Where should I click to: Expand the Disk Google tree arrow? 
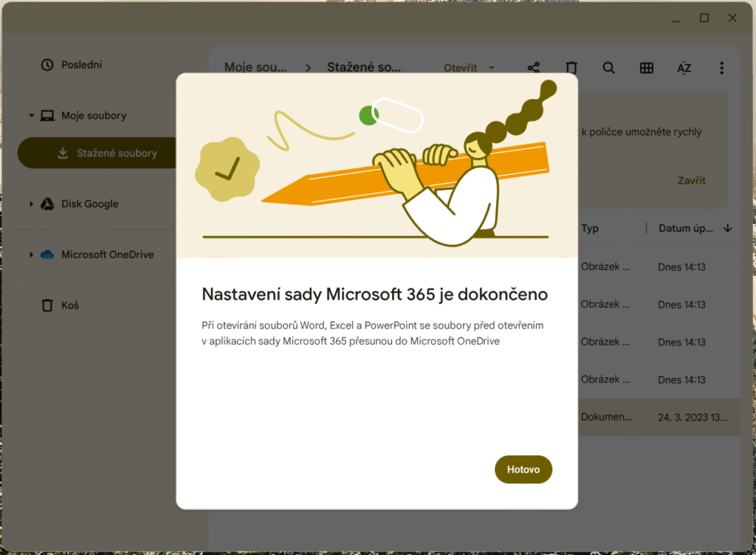click(31, 204)
